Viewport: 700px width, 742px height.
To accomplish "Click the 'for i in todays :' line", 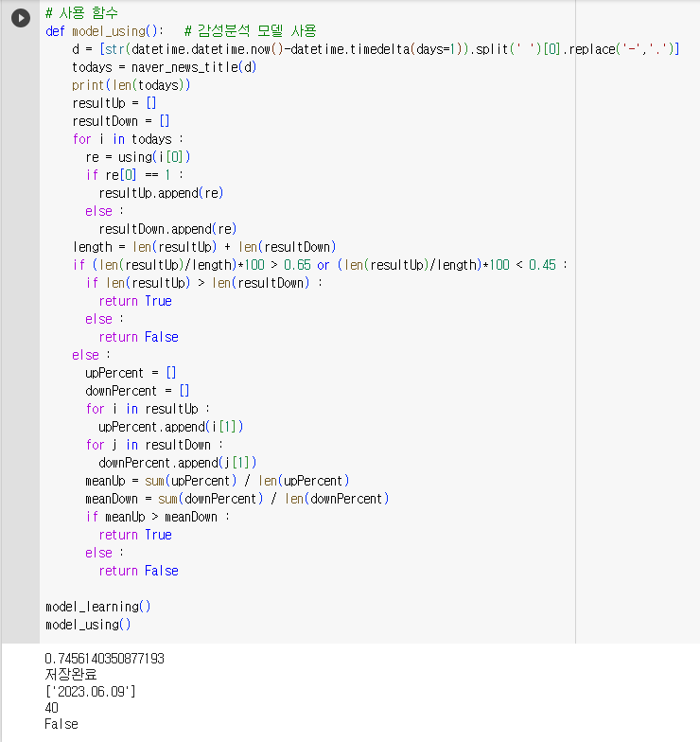I will point(128,139).
